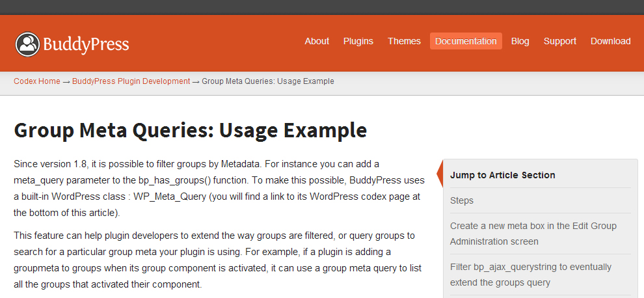Click the Jump to Article Section header
The image size is (644, 298).
[x=502, y=175]
